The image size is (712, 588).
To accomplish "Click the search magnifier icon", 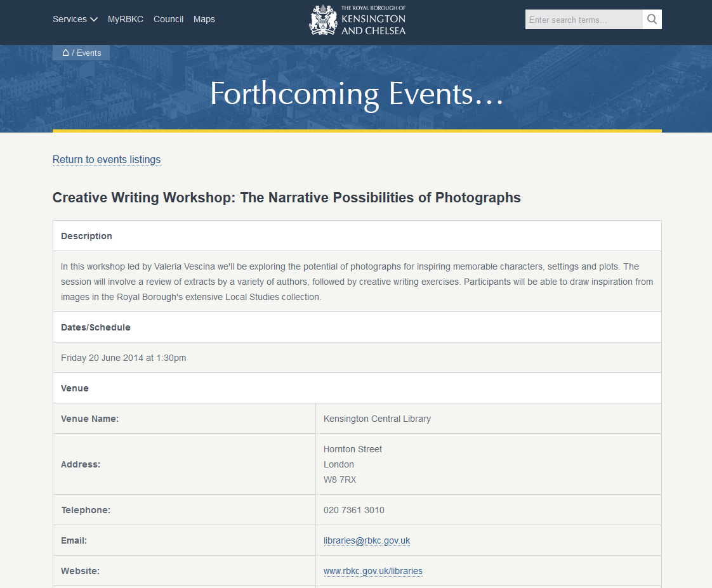I will [652, 20].
